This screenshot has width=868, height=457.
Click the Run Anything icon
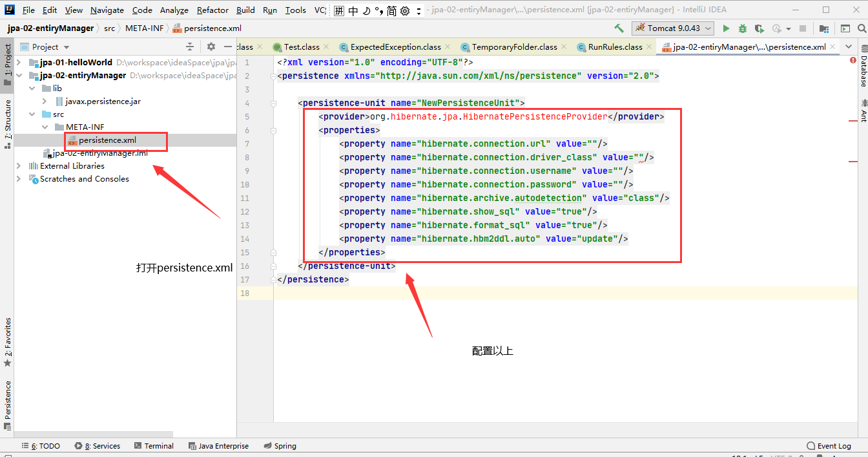click(845, 28)
